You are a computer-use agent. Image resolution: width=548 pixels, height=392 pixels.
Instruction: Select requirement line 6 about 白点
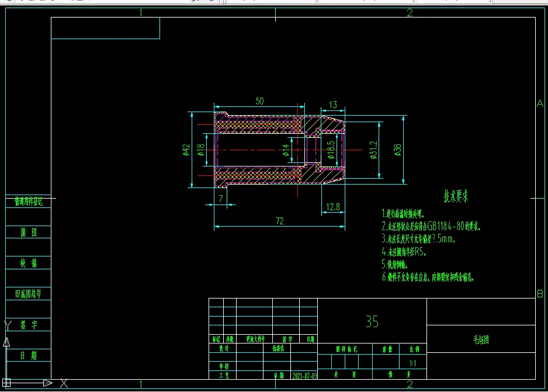coord(428,277)
